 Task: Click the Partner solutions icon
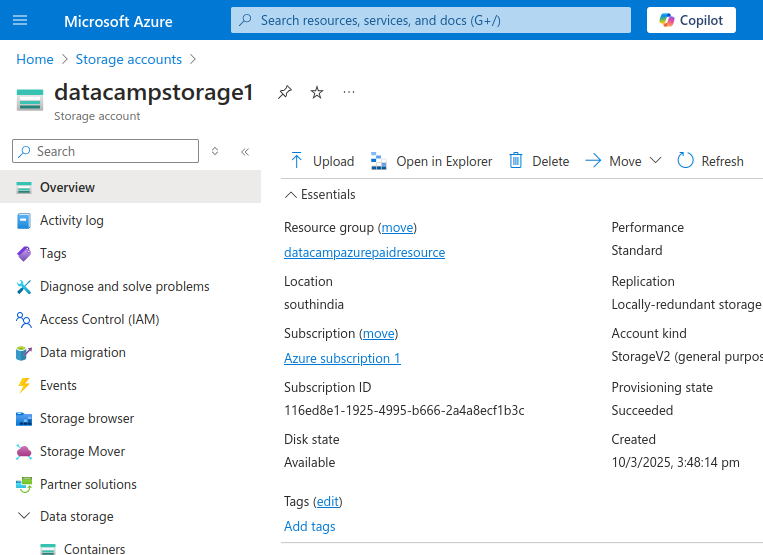(x=24, y=484)
